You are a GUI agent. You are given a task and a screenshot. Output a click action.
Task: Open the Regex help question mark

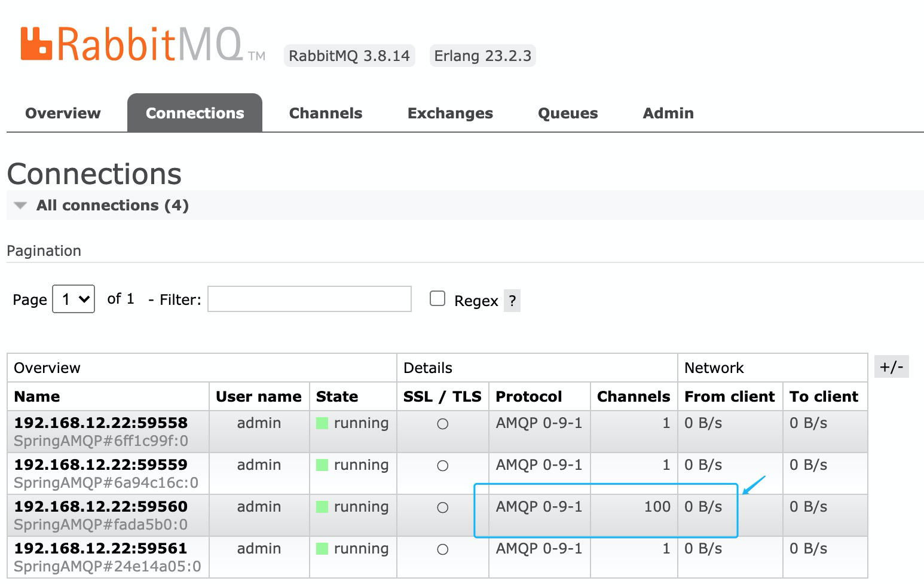click(x=512, y=301)
